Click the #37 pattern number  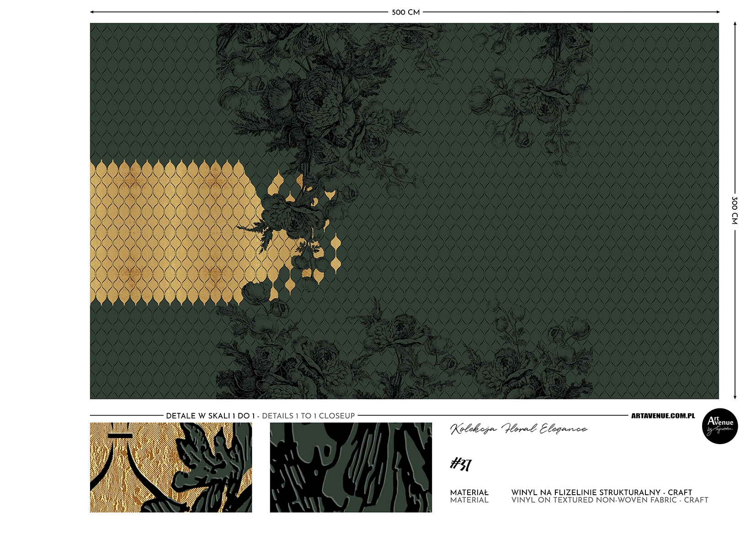[460, 465]
